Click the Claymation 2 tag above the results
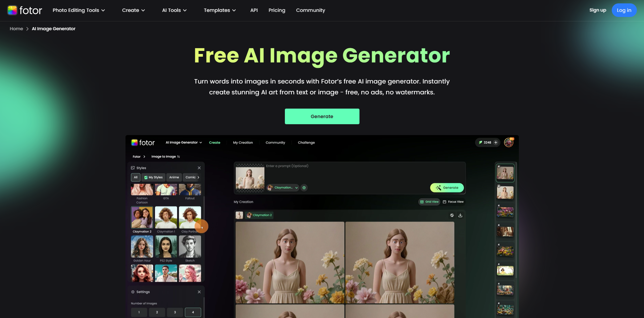The width and height of the screenshot is (644, 318). (259, 215)
